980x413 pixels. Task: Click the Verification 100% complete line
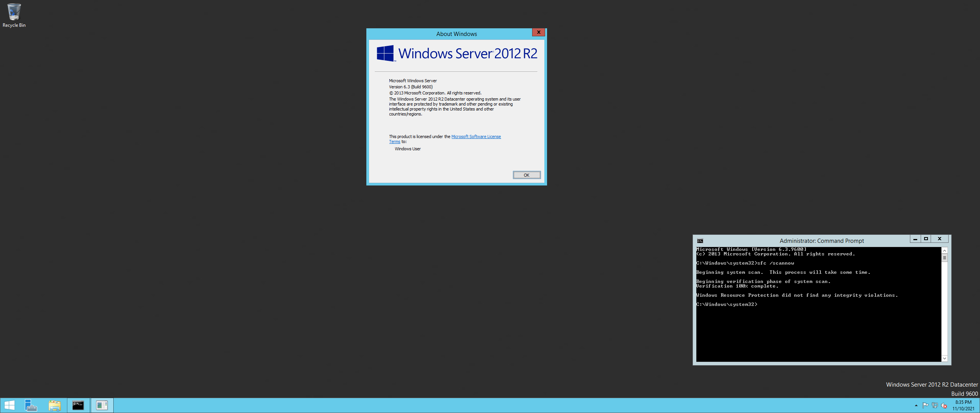tap(737, 286)
